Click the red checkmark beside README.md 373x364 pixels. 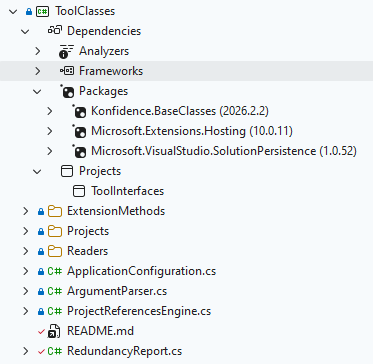tap(41, 332)
